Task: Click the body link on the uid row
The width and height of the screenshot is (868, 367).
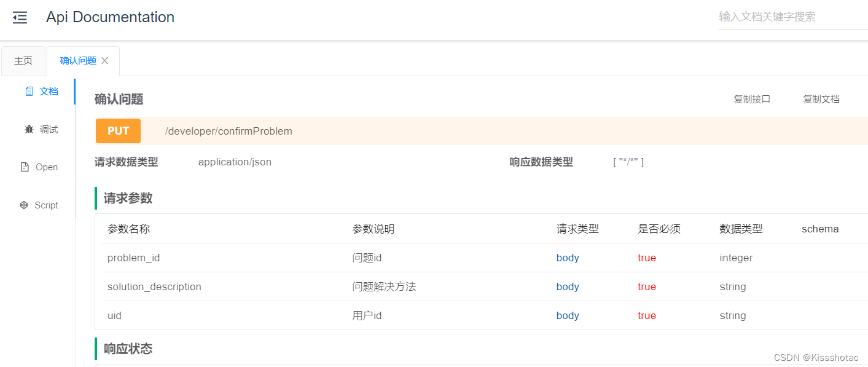Action: 567,315
